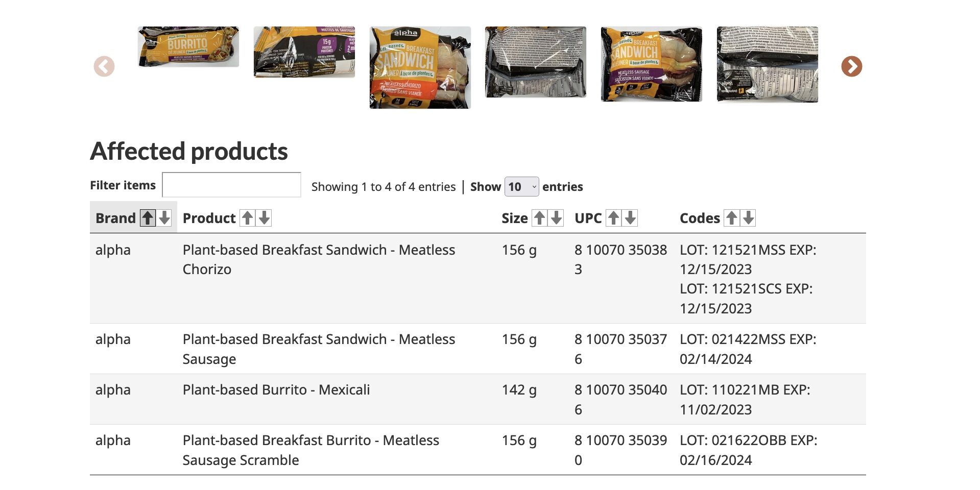
Task: Sort Brand column descending
Action: (164, 218)
